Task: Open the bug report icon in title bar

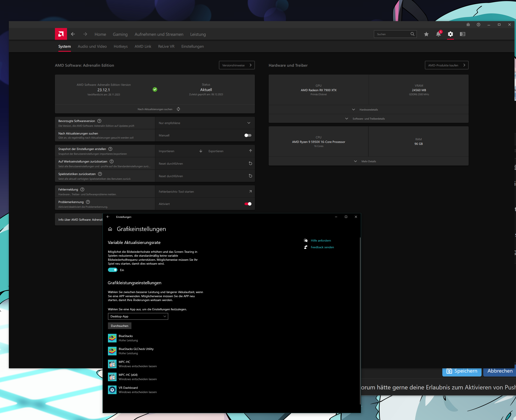Action: [468, 25]
